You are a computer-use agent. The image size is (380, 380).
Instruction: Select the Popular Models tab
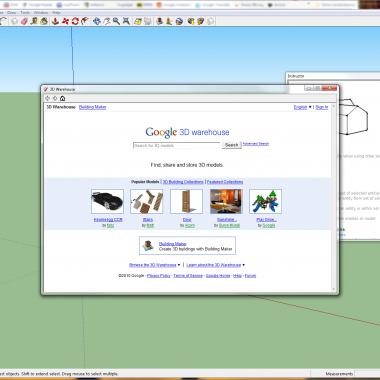tap(145, 182)
